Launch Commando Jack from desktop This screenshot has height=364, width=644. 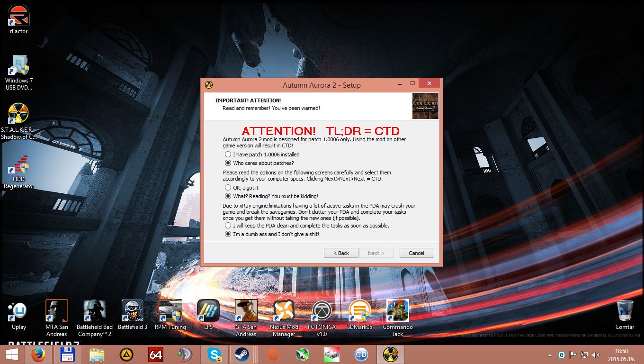coord(398,318)
